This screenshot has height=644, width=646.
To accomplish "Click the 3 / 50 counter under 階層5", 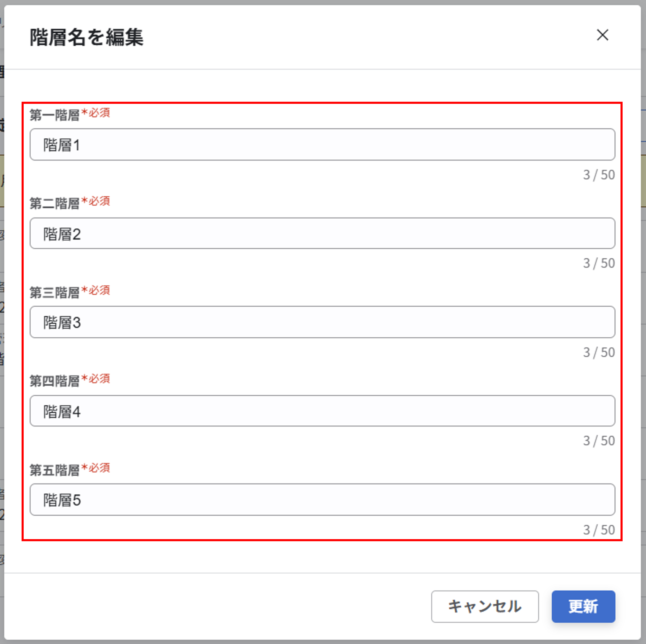I will coord(599,530).
